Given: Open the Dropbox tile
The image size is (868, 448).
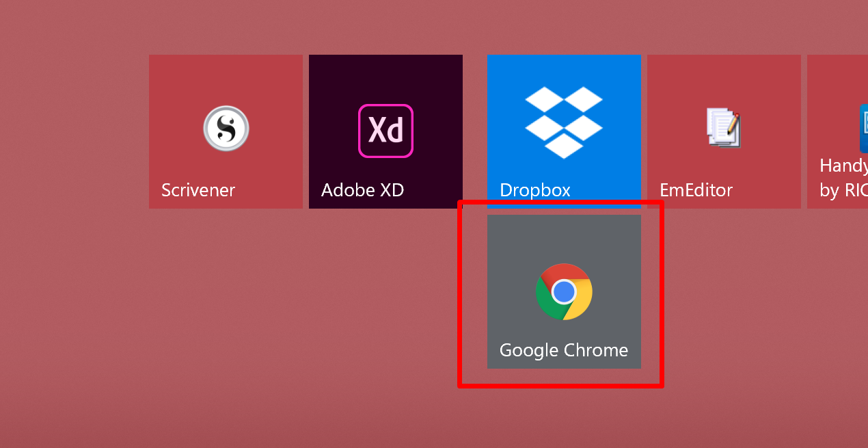Looking at the screenshot, I should coord(564,131).
